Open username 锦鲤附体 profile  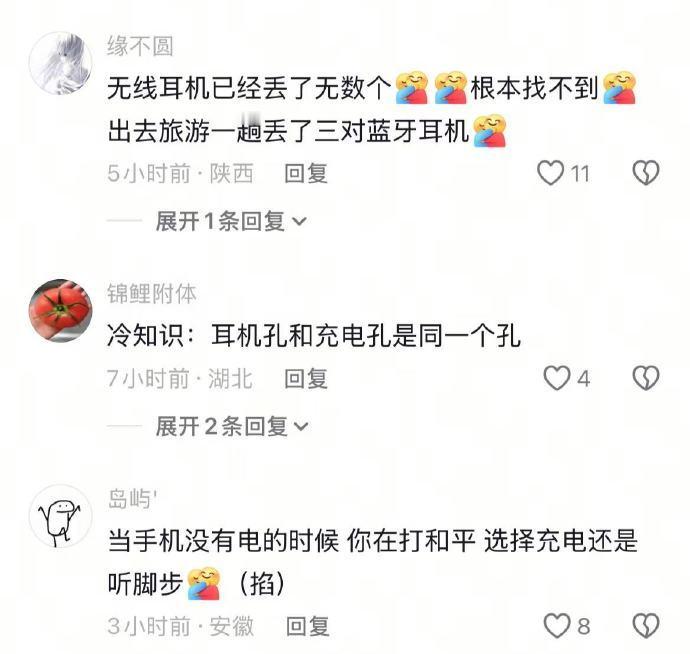(151, 294)
